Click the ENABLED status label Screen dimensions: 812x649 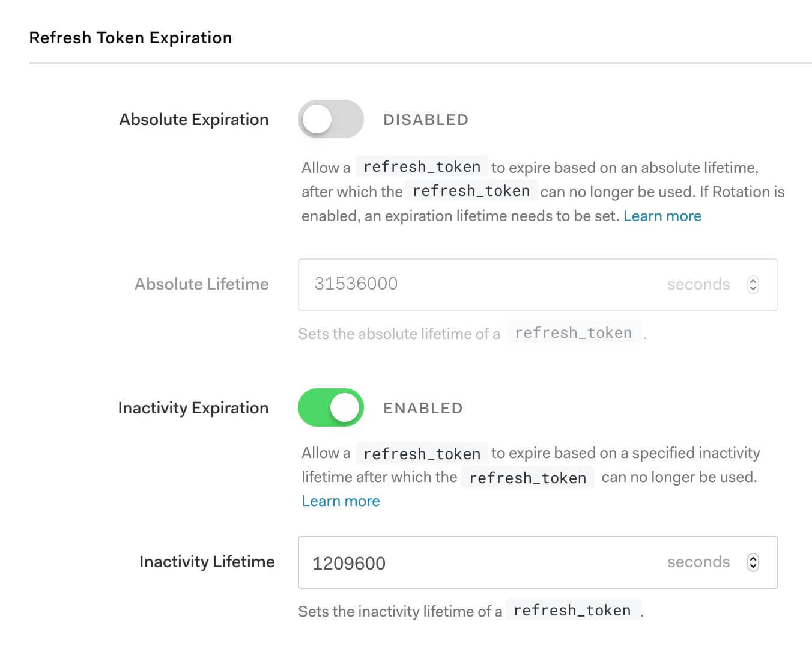(423, 408)
